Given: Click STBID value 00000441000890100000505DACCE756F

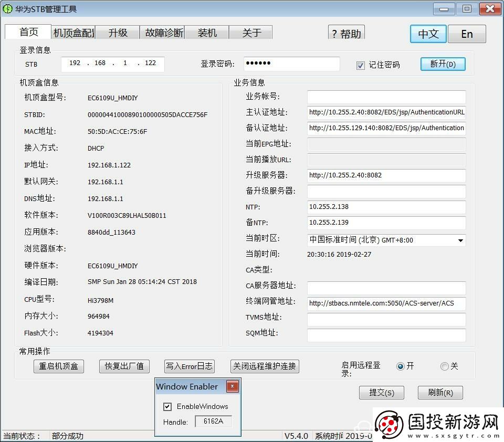Looking at the screenshot, I should [x=148, y=115].
